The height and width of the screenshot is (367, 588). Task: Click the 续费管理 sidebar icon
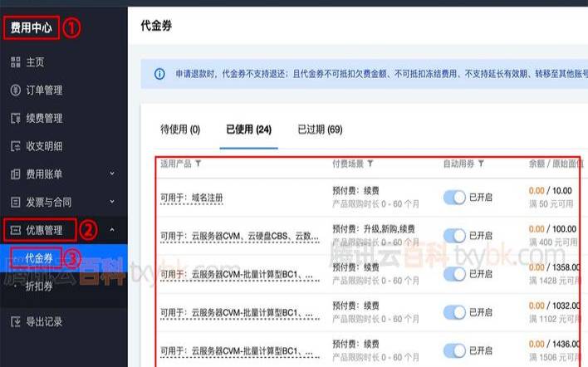(x=14, y=118)
